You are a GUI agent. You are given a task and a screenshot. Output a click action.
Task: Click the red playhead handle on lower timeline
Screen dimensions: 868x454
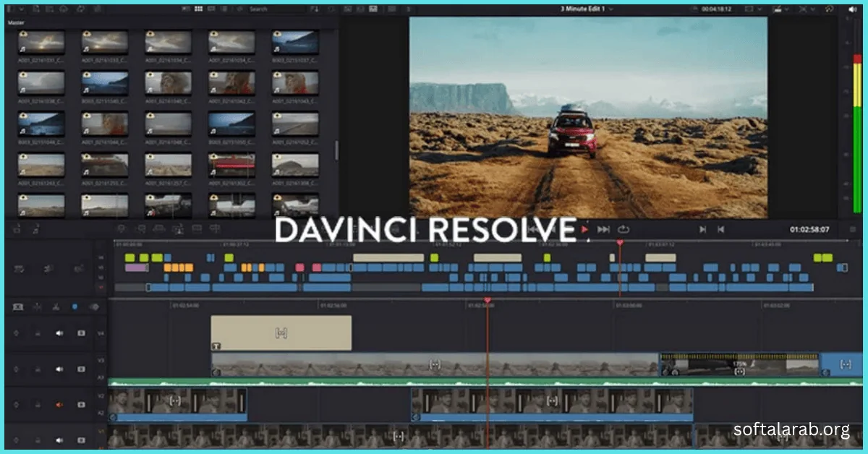tap(487, 300)
